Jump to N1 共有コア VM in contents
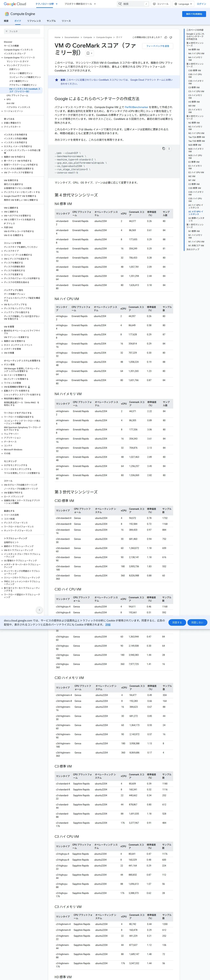This screenshot has height=980, width=210. (x=196, y=245)
